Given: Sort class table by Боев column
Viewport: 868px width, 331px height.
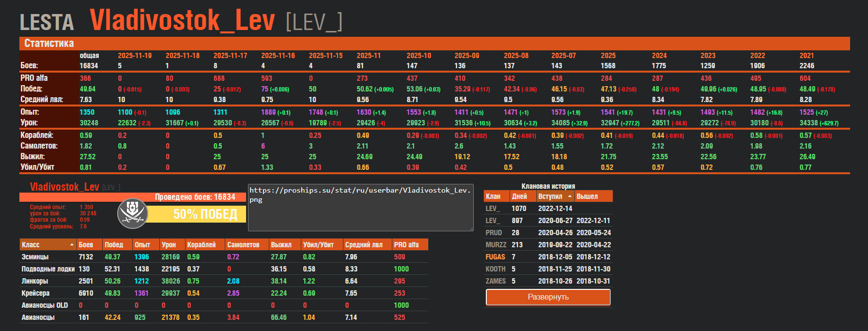Looking at the screenshot, I should (x=86, y=245).
